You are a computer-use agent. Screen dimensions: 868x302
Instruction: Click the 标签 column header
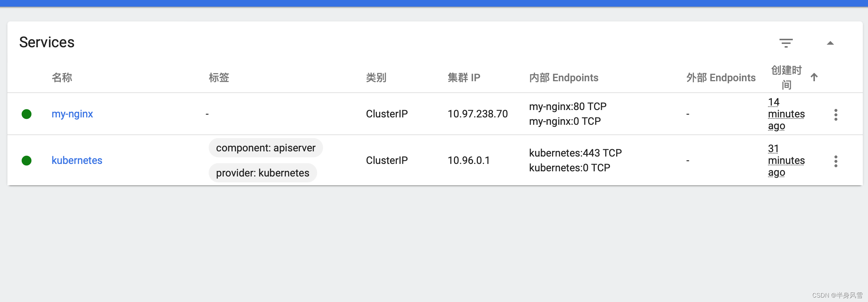click(x=219, y=78)
